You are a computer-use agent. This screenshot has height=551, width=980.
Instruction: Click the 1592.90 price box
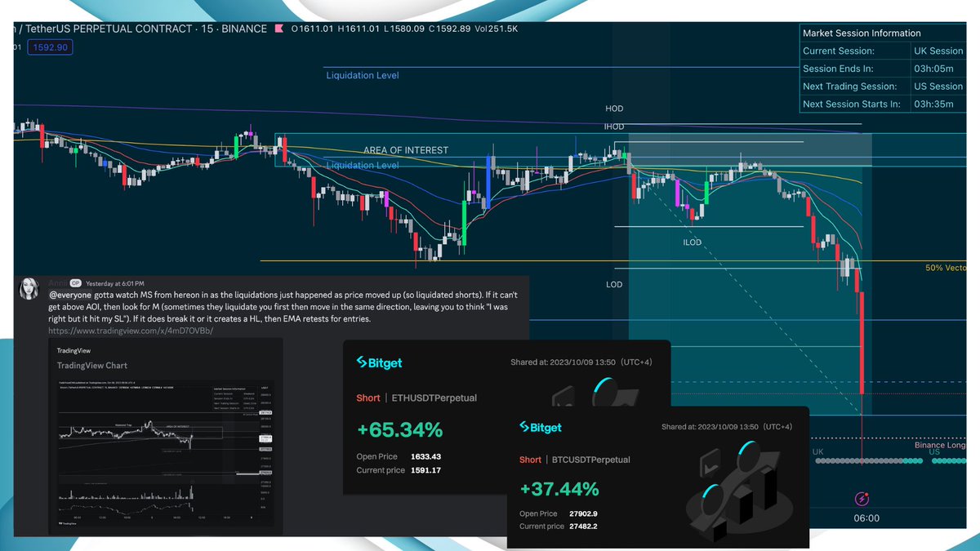point(51,47)
